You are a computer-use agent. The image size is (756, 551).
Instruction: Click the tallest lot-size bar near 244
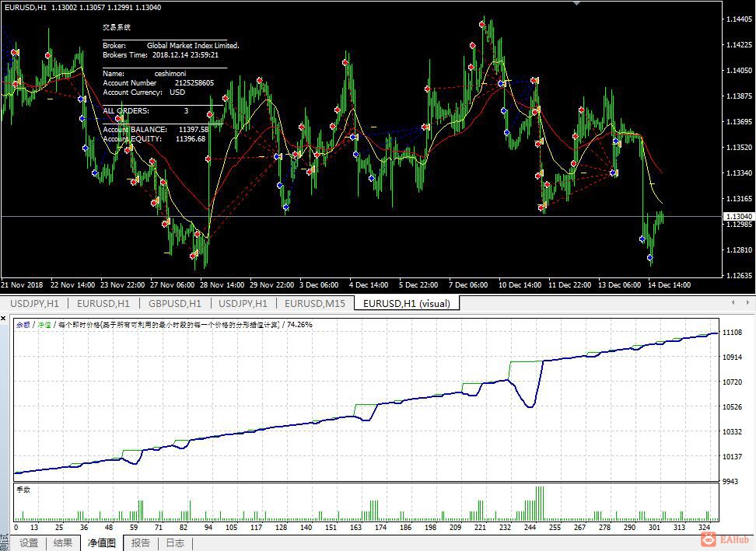coord(540,504)
